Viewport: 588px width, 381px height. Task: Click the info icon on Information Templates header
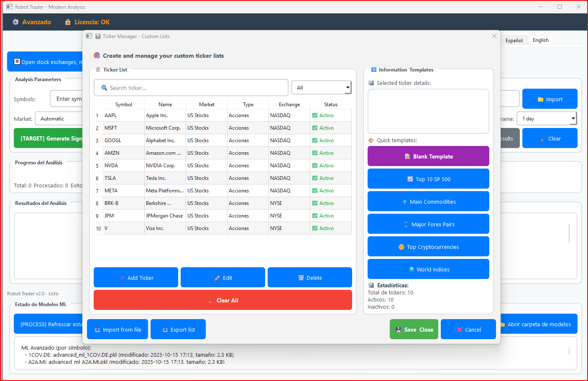point(373,69)
